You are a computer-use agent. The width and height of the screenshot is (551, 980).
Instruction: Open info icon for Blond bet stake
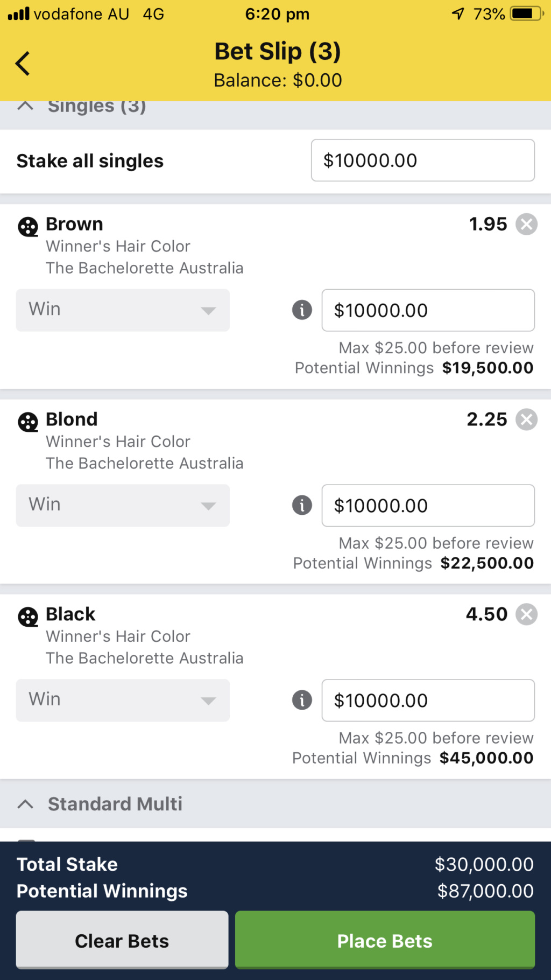click(302, 506)
